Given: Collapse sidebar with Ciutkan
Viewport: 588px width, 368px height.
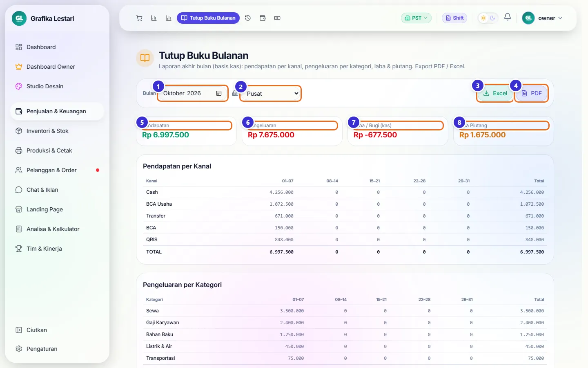Looking at the screenshot, I should [x=57, y=330].
